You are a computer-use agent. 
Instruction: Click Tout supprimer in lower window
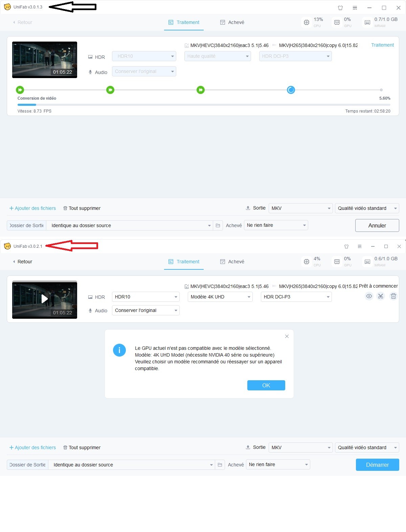pos(82,448)
